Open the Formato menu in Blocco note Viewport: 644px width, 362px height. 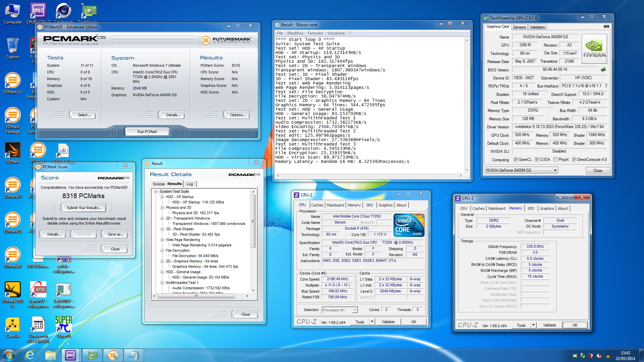click(x=315, y=33)
